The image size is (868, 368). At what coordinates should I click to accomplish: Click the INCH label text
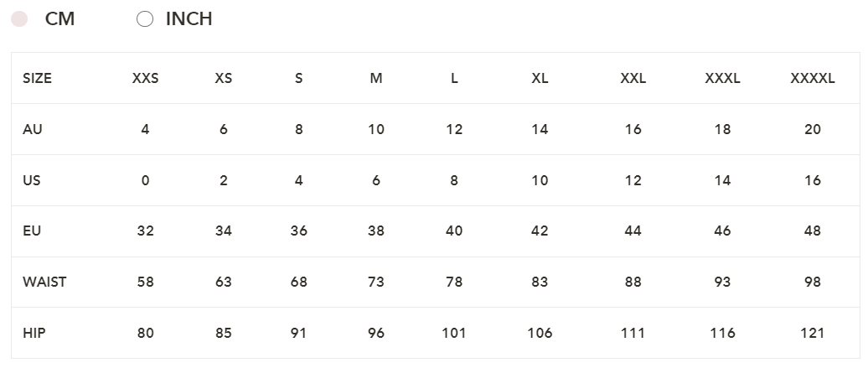tap(189, 19)
